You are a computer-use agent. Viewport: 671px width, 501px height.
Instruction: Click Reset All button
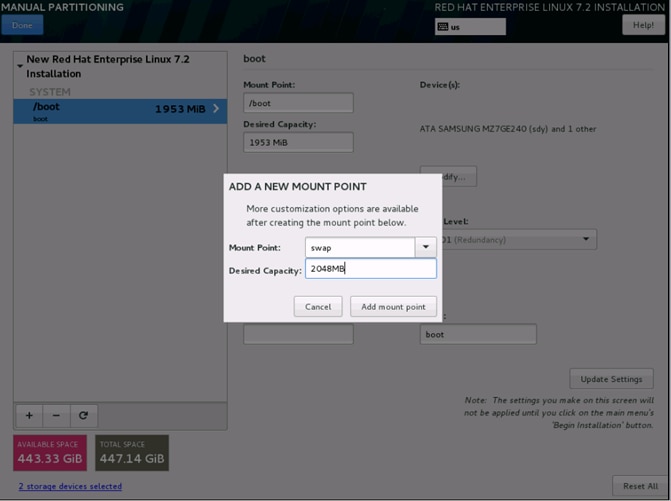point(640,486)
